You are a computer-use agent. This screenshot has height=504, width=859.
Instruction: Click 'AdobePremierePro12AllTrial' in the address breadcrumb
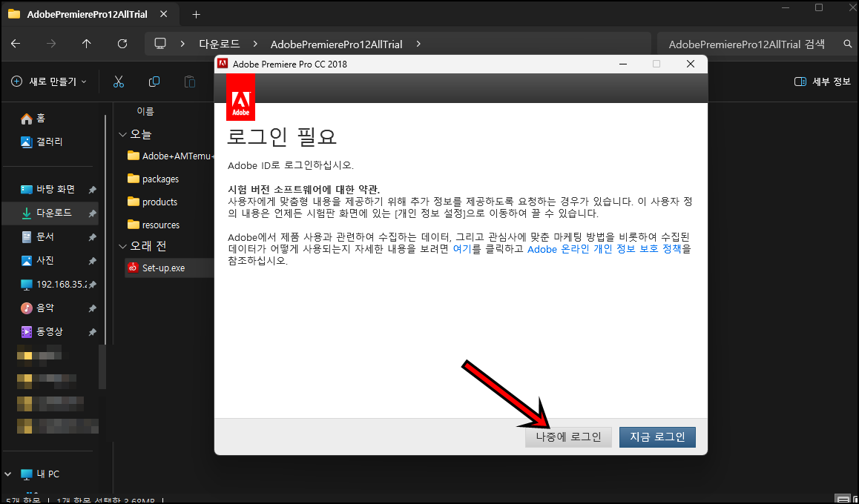[x=338, y=44]
